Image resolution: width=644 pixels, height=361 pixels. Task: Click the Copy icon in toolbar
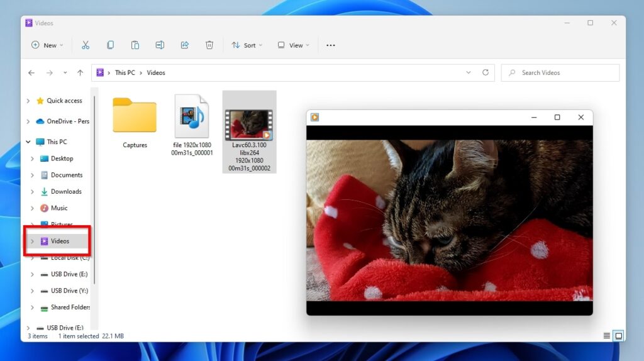pyautogui.click(x=110, y=45)
